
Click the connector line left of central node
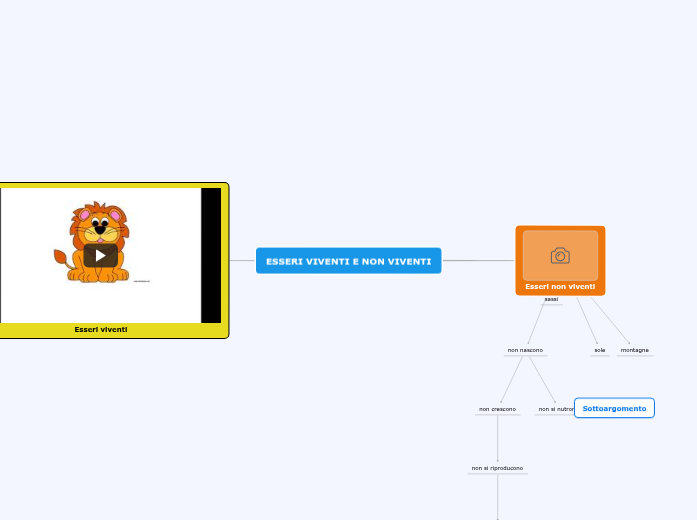(242, 261)
